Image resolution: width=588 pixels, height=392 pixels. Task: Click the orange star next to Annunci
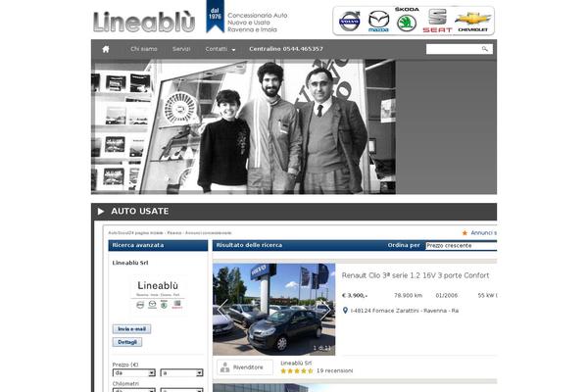(x=465, y=233)
